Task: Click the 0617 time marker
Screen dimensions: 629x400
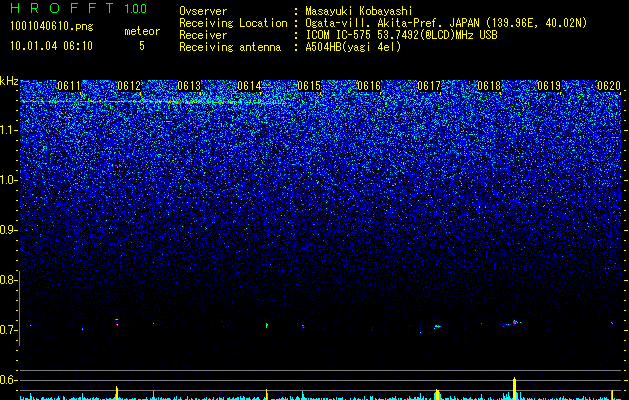Action: point(429,86)
